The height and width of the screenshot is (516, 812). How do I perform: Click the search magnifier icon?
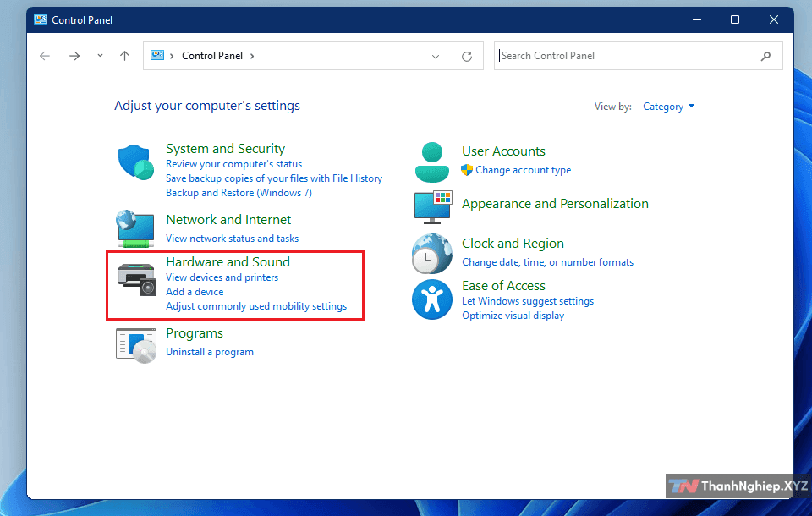(765, 56)
